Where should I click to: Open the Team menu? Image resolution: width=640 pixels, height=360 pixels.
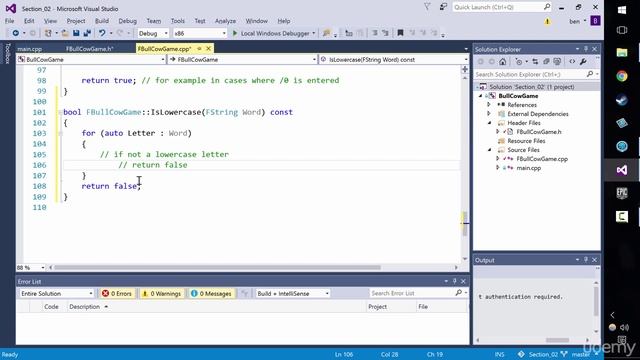[153, 21]
